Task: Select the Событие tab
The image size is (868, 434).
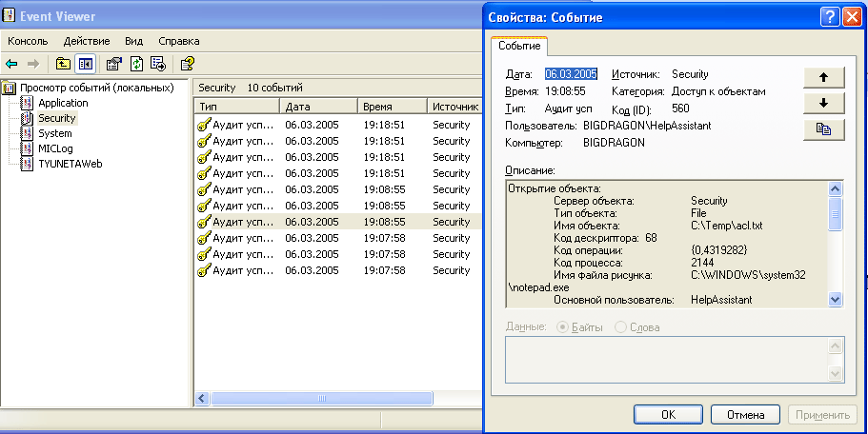Action: pos(519,46)
